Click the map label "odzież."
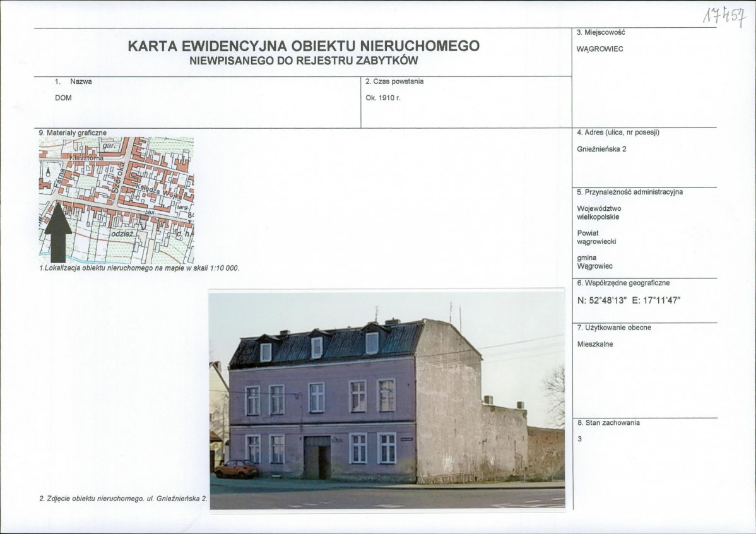 [x=124, y=234]
